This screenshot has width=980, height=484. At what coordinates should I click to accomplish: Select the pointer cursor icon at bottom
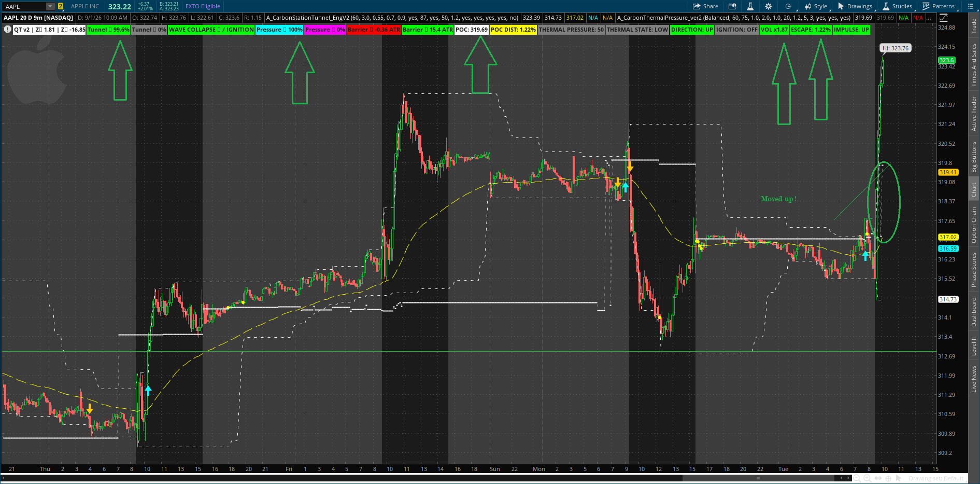point(899,478)
